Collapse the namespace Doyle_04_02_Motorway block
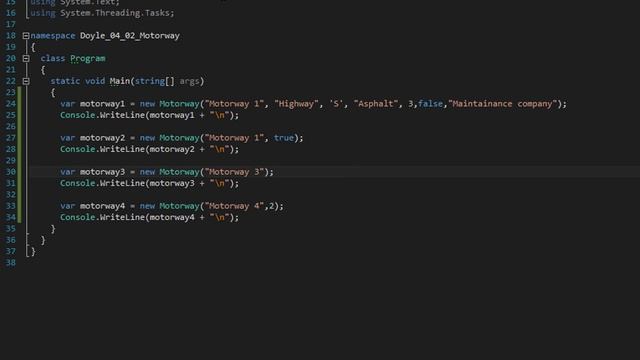This screenshot has width=640, height=360. 26,36
